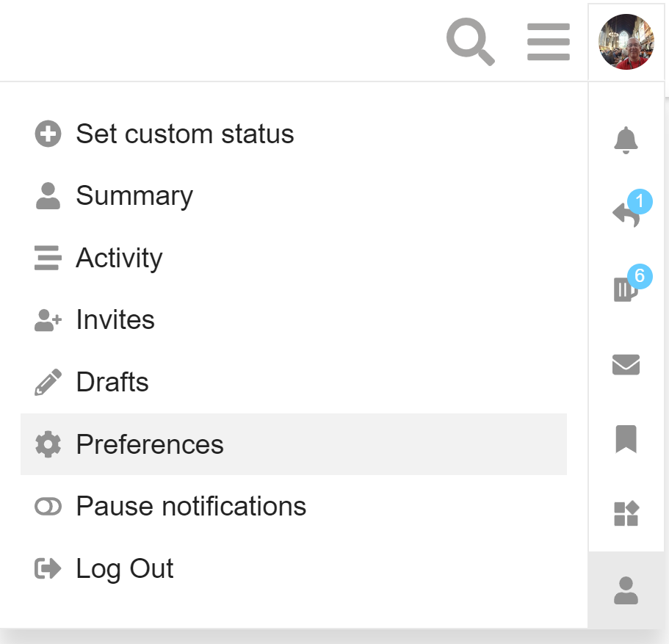
Task: Show the bookmarks tab
Action: [x=626, y=439]
